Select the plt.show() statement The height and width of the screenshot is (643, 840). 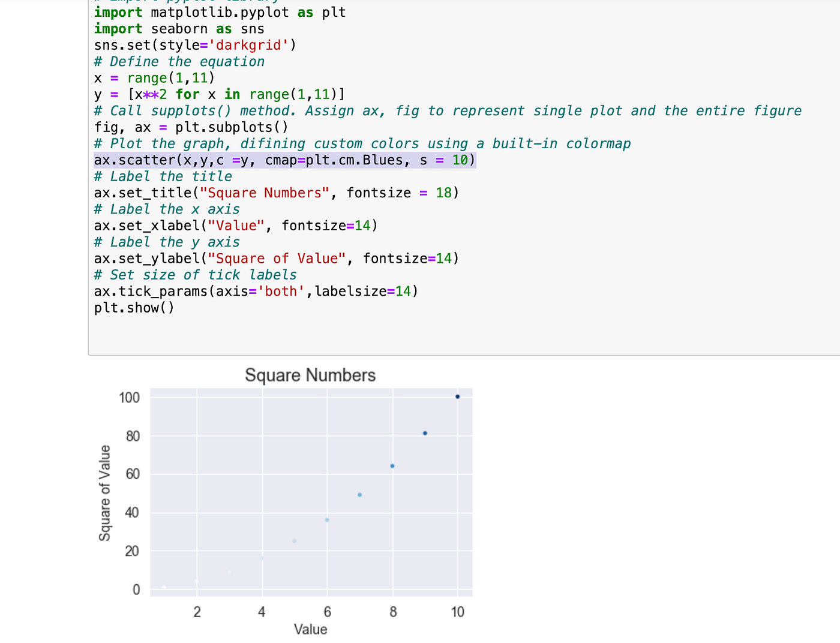pyautogui.click(x=133, y=307)
